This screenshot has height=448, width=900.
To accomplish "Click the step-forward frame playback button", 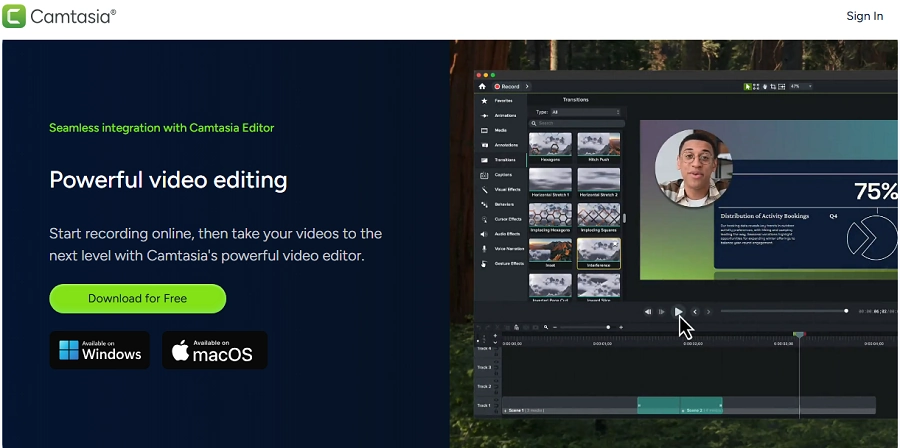I will tap(662, 312).
